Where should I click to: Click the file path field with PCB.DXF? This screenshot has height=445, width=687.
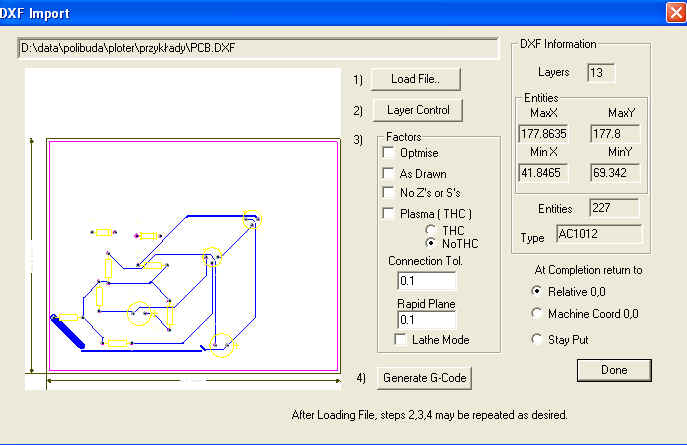(x=258, y=48)
